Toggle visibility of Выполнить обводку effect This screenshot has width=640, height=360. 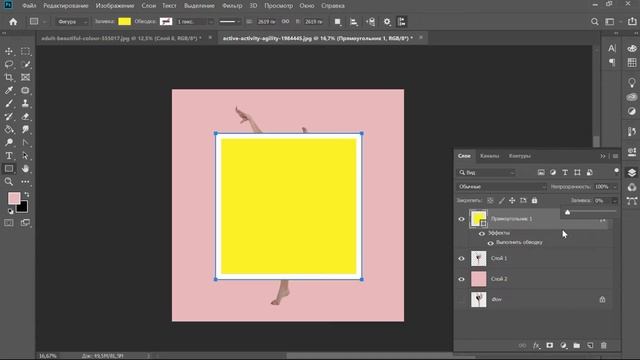point(491,243)
